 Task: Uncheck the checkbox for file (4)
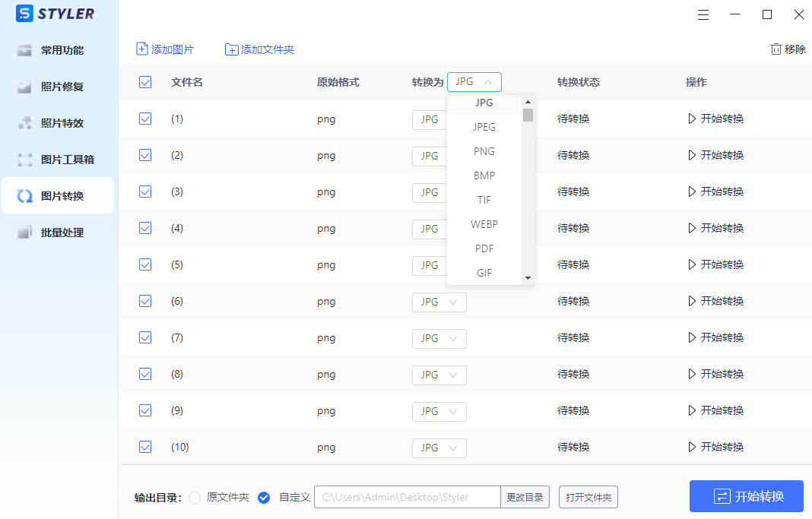(145, 228)
